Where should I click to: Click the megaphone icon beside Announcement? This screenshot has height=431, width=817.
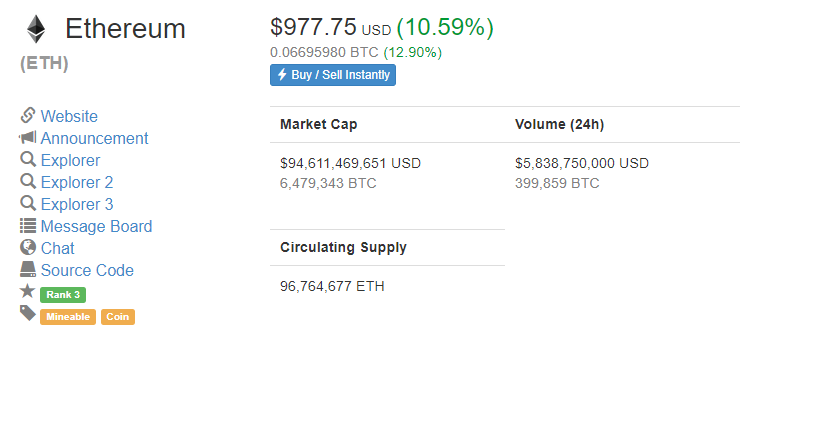28,138
